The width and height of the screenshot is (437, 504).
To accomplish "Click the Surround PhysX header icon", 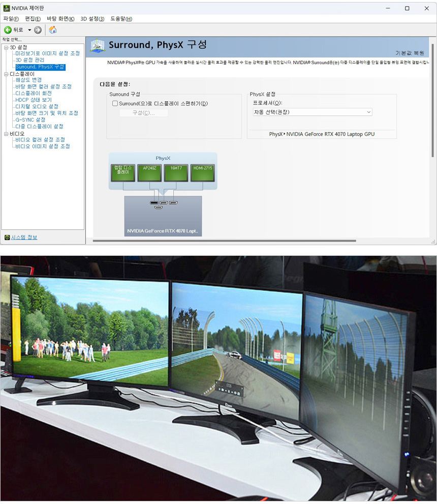I will 98,45.
